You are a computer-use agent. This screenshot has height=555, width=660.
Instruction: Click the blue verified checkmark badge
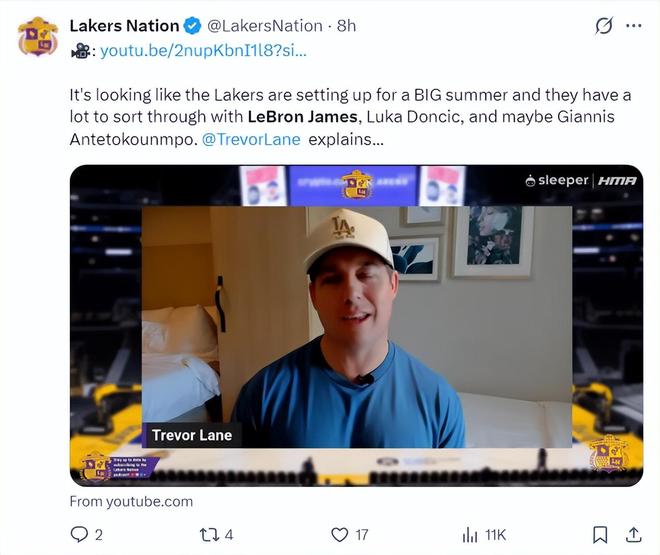click(x=193, y=26)
